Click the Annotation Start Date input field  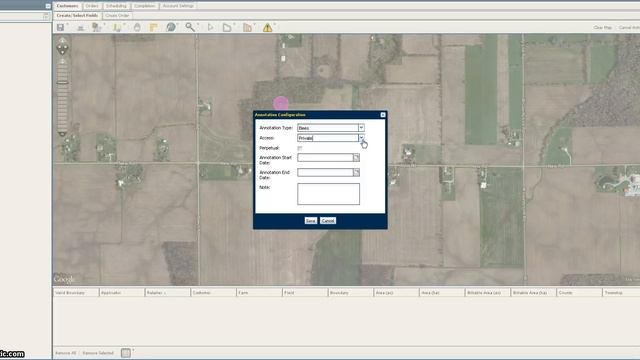tap(325, 158)
